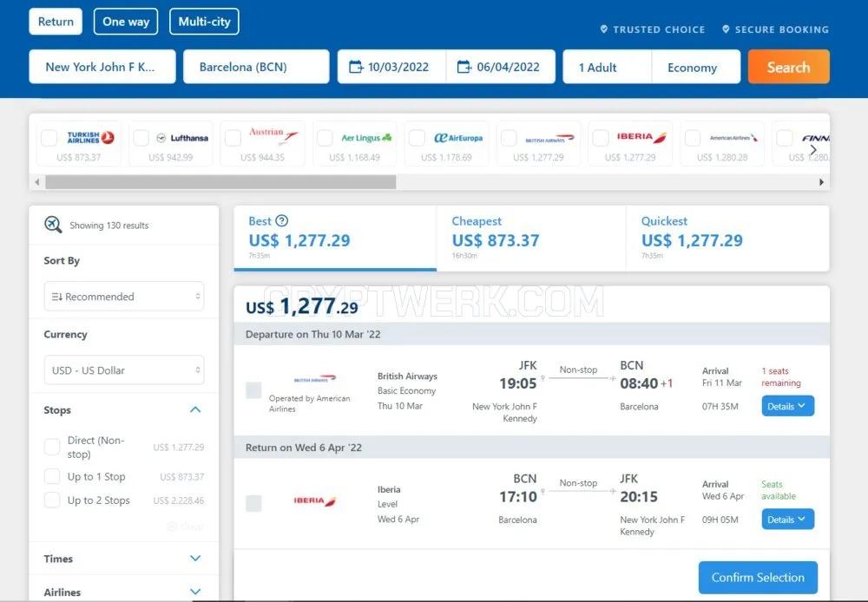Switch to the Best results tab

point(335,239)
